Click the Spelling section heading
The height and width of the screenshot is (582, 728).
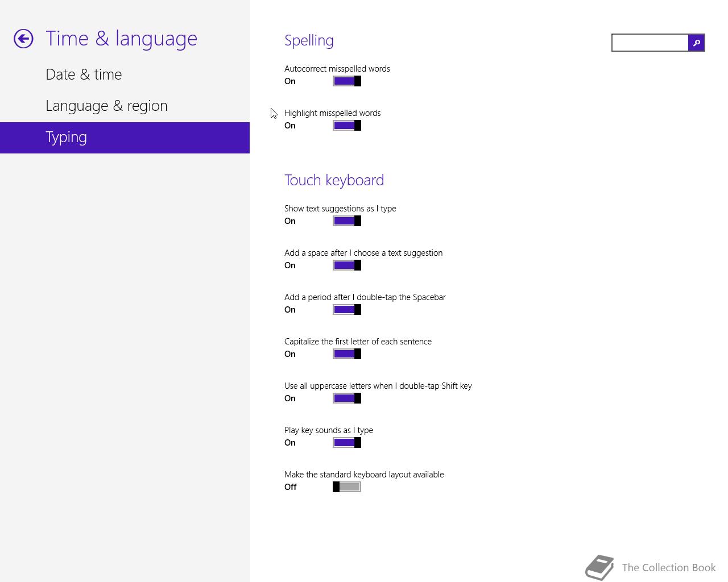pyautogui.click(x=309, y=40)
